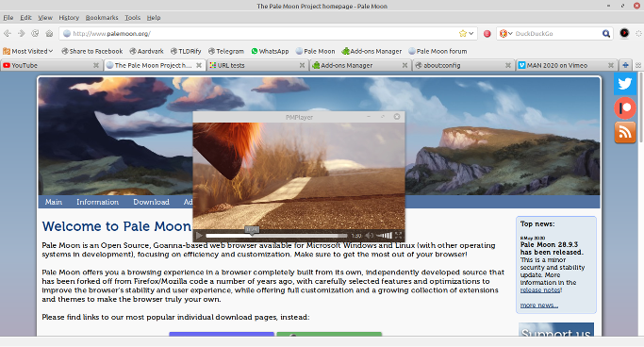Viewport: 644px width, 347px height.
Task: Play the video in PMPlayer
Action: (199, 236)
